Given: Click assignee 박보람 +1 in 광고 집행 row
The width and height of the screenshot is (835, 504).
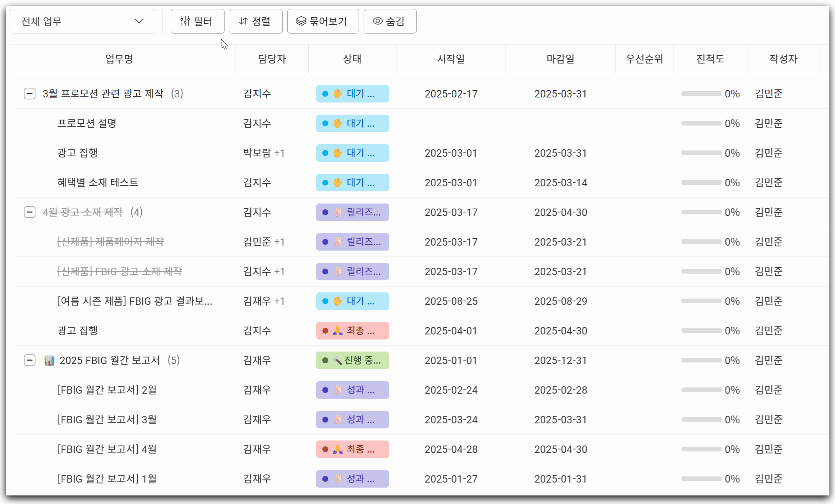Looking at the screenshot, I should tap(264, 153).
